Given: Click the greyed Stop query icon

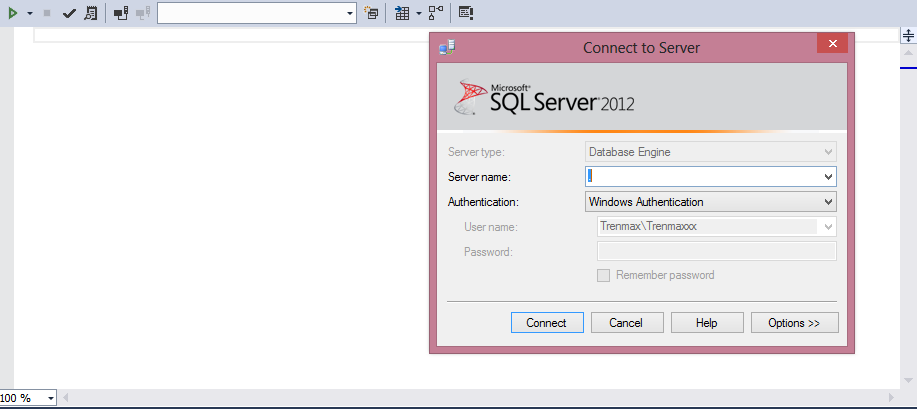Looking at the screenshot, I should point(47,13).
